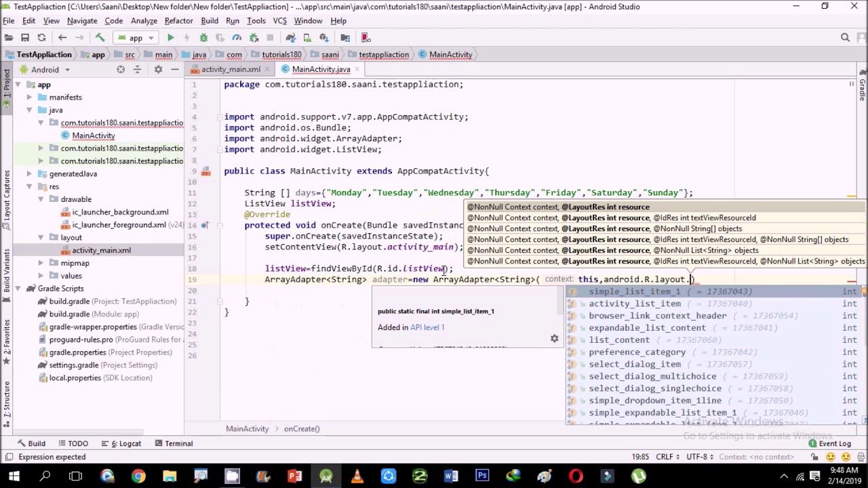Image resolution: width=868 pixels, height=488 pixels.
Task: Click the Synchronize toolbar icon
Action: tap(41, 38)
